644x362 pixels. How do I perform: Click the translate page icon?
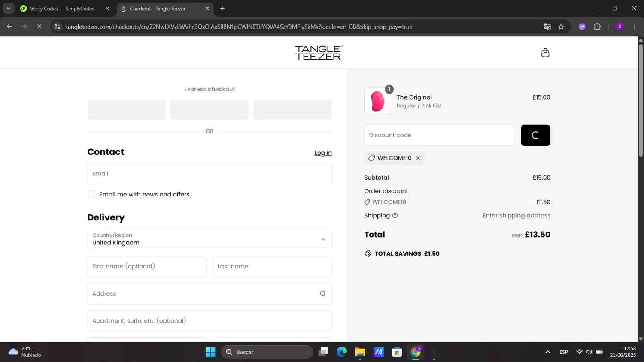[547, 27]
